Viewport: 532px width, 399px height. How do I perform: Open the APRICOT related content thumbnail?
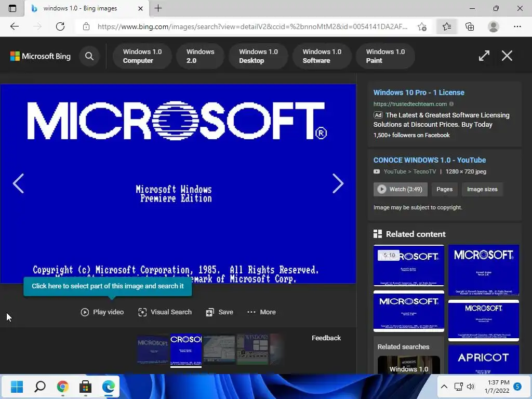point(484,360)
